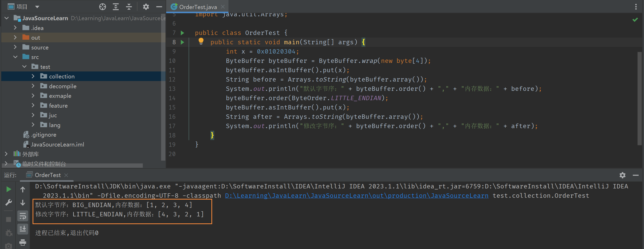Screen dimensions: 644x249
Task: Close the OrderTest run tab
Action: pyautogui.click(x=66, y=175)
